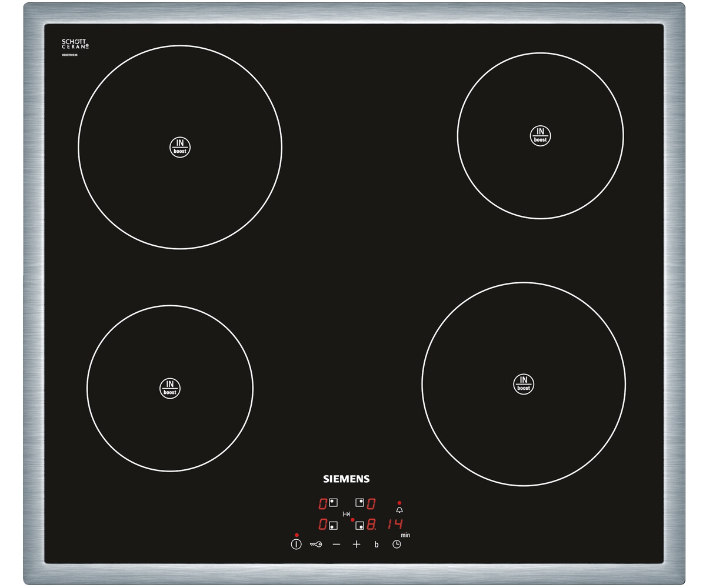
Task: Tap the red indicator above the power button
Action: (297, 535)
